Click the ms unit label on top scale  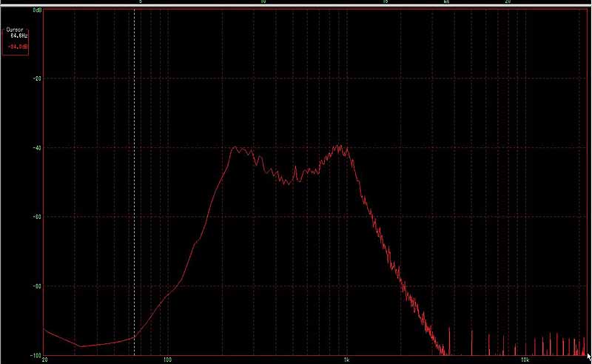[446, 2]
